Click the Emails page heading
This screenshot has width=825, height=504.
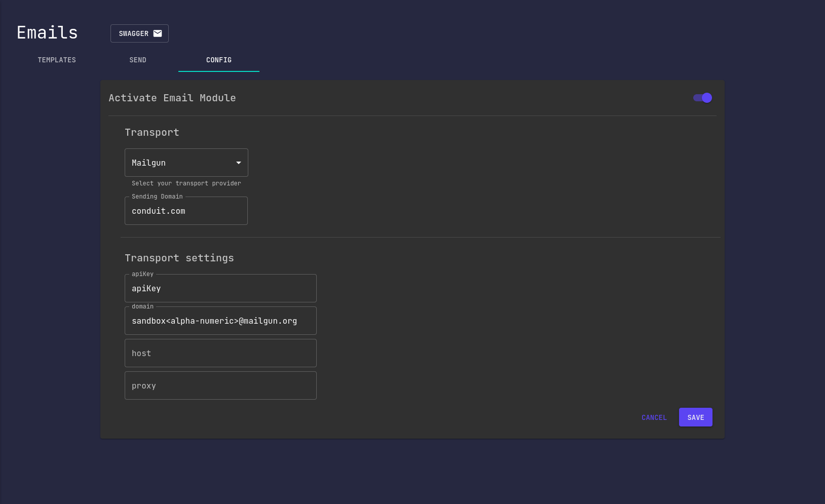tap(47, 33)
